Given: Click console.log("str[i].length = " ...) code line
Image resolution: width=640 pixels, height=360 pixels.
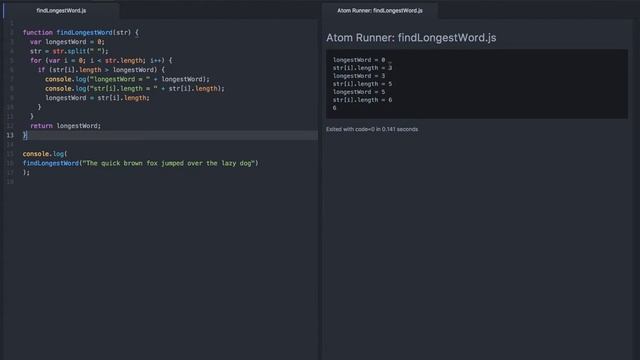Looking at the screenshot, I should tap(135, 89).
